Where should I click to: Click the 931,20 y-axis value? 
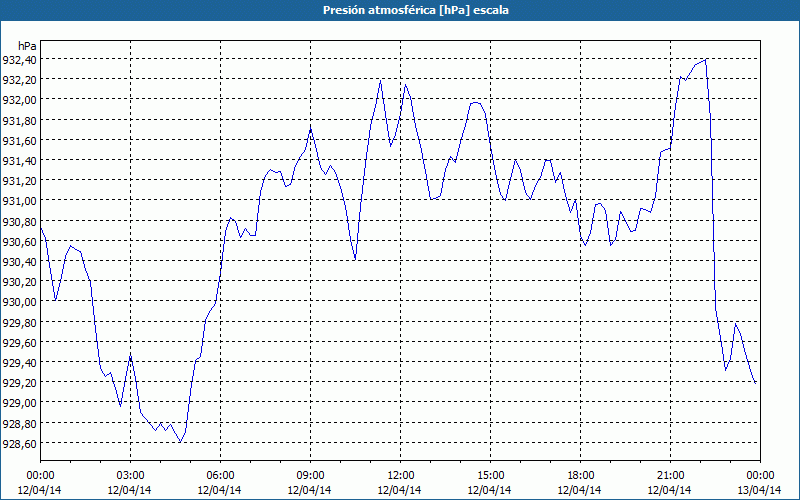[19, 181]
